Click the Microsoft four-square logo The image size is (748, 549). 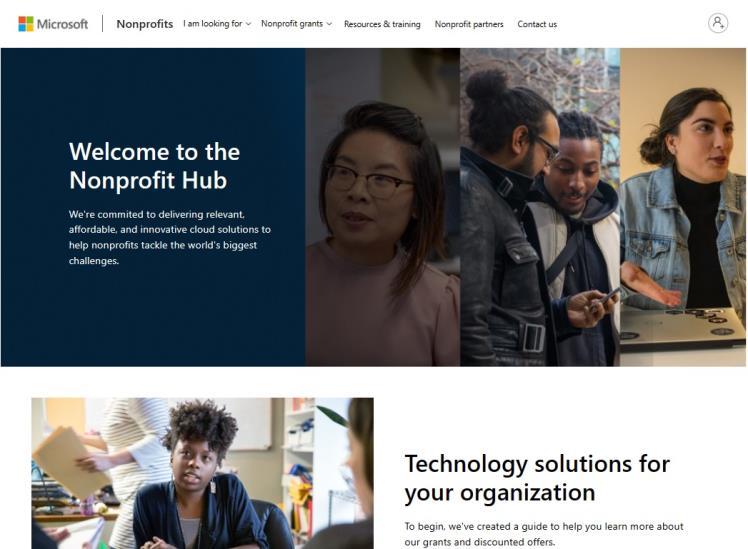click(x=26, y=24)
